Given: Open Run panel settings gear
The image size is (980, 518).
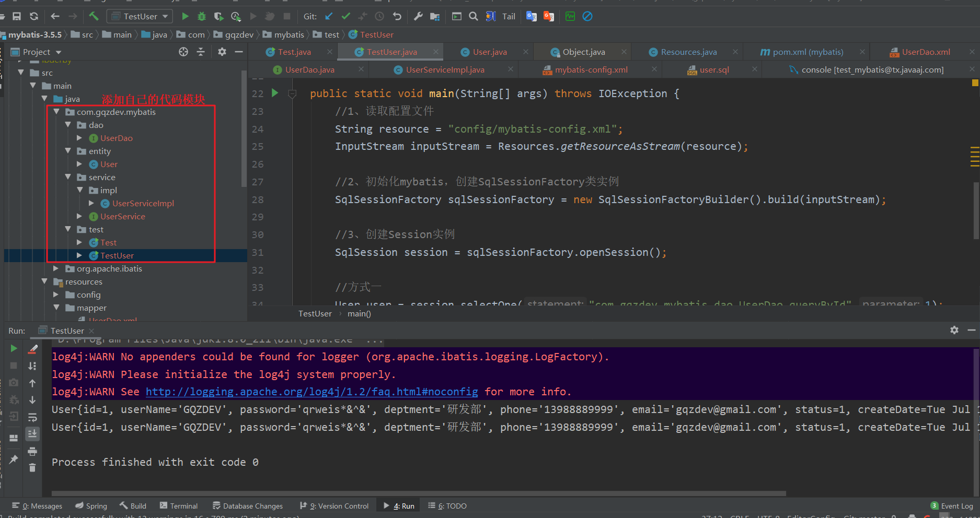Looking at the screenshot, I should click(x=954, y=330).
